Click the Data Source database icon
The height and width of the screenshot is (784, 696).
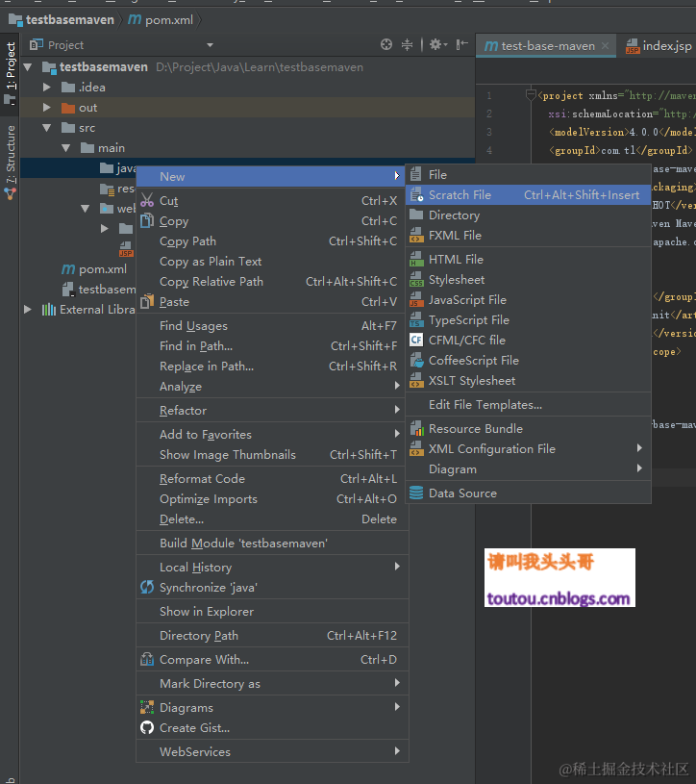416,493
